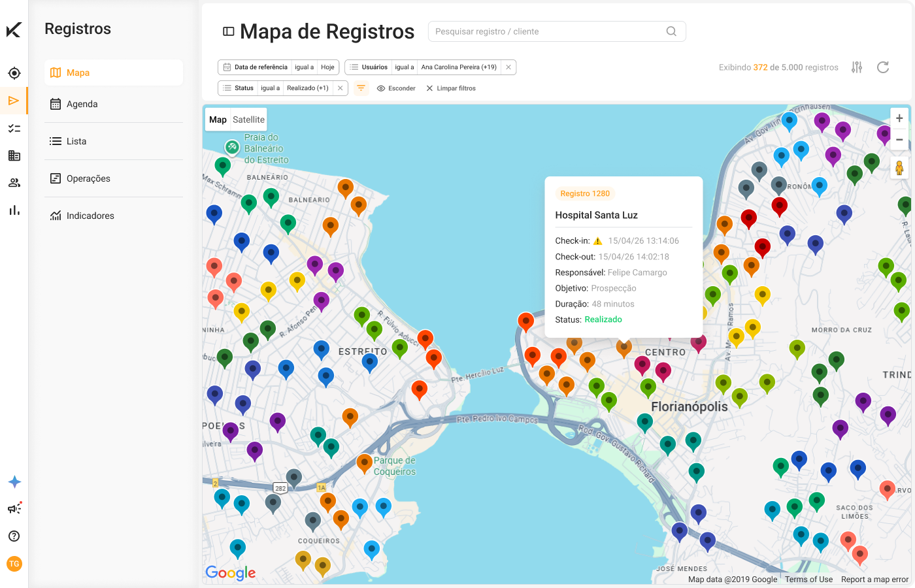Remove the Usuários filter

[x=509, y=67]
